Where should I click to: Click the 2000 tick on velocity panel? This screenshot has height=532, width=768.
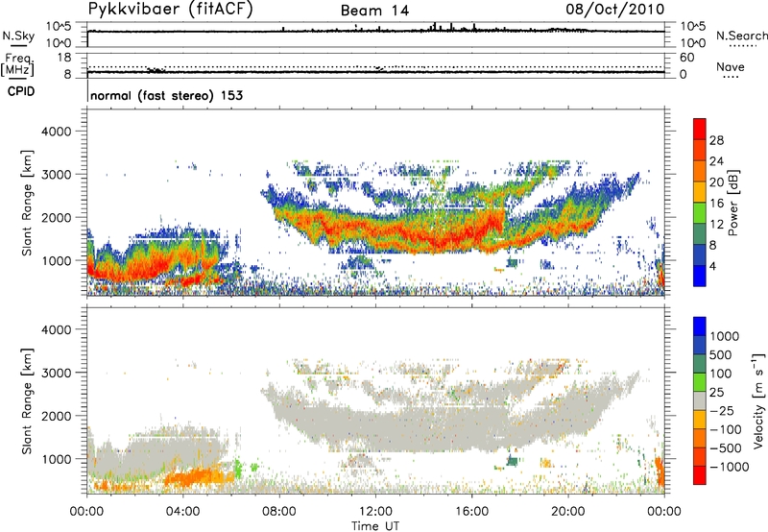57,416
